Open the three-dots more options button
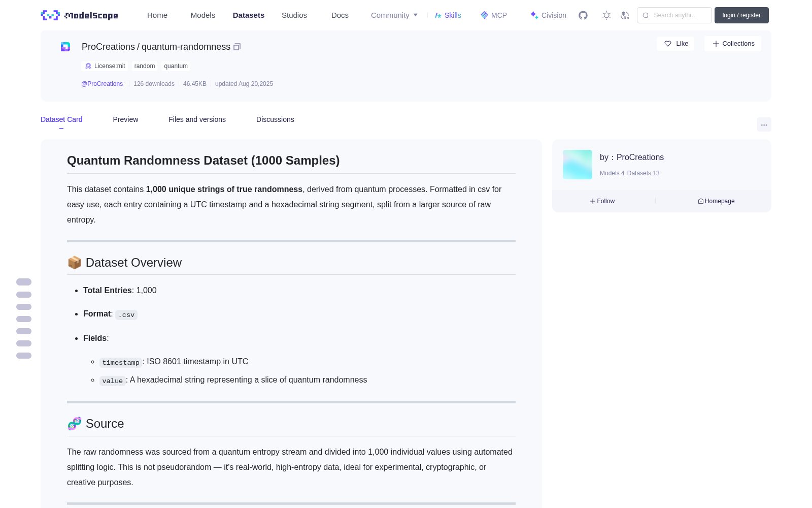Screen dimensions: 812x508 [x=764, y=124]
